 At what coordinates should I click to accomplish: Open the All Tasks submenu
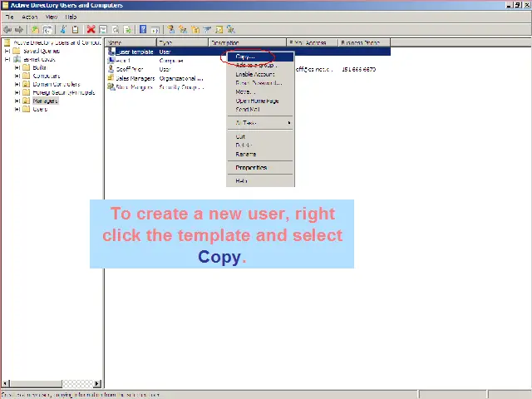click(260, 123)
